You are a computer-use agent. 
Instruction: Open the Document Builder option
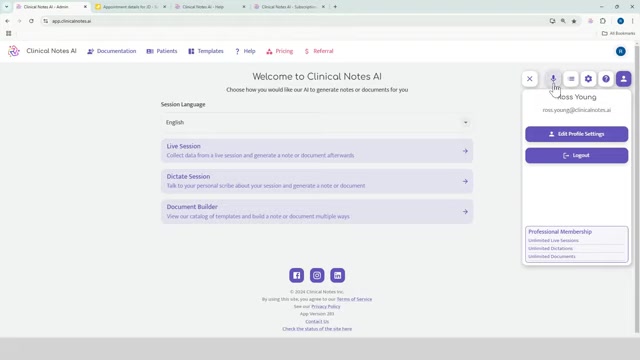click(x=317, y=211)
